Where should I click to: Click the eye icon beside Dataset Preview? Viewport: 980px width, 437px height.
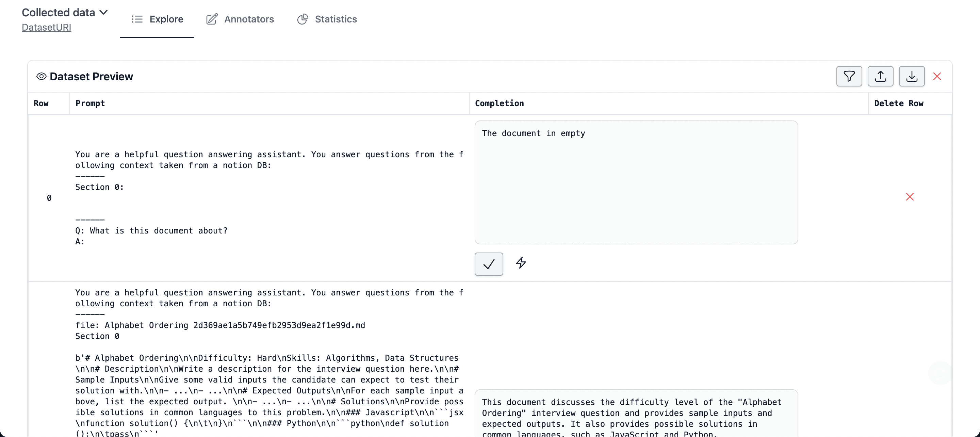41,77
